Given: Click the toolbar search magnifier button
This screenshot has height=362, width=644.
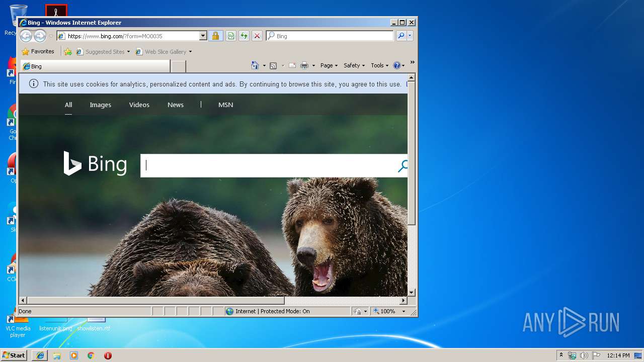Looking at the screenshot, I should (401, 36).
